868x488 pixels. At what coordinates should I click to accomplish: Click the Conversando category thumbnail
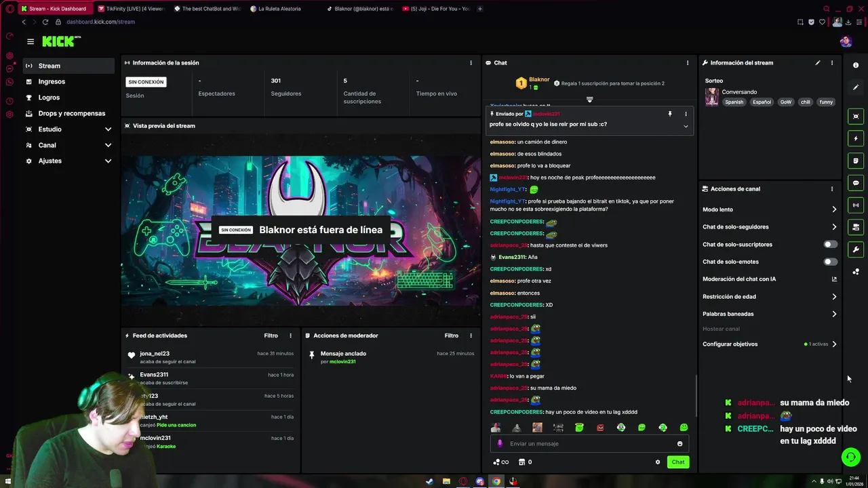click(x=711, y=97)
